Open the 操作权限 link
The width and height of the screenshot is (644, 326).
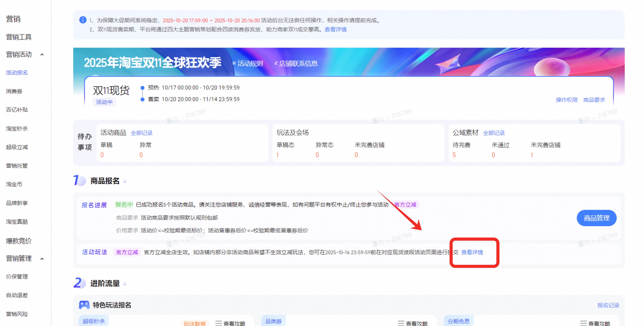click(567, 100)
